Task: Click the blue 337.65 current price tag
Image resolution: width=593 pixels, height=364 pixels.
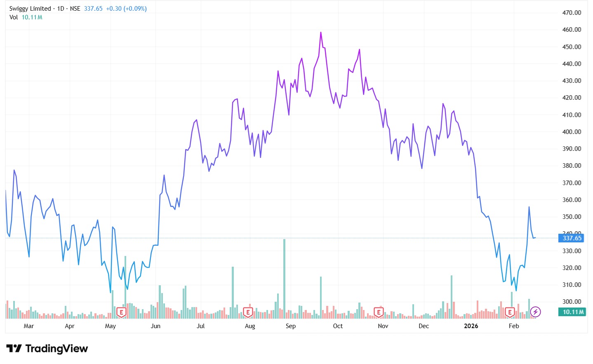Action: (572, 238)
